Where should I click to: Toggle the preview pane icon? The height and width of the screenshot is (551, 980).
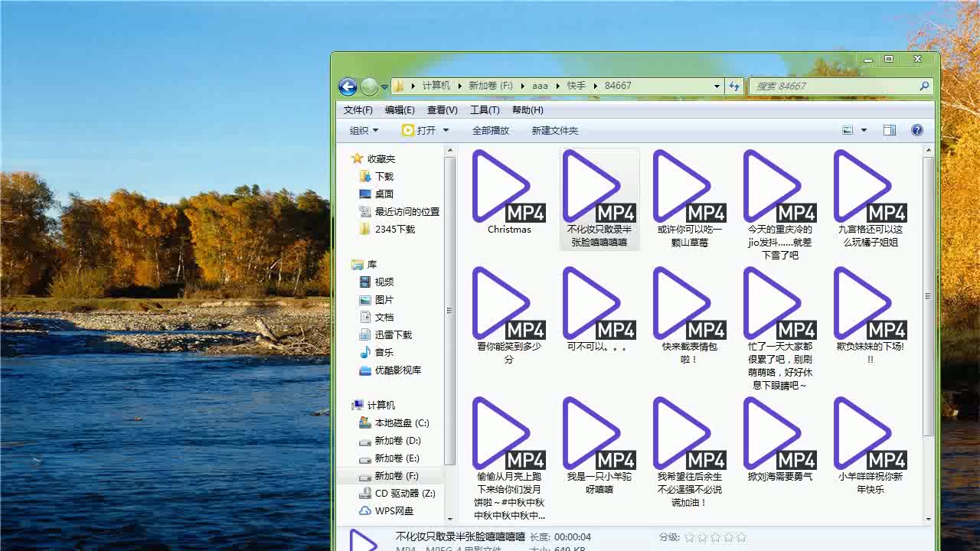click(x=890, y=130)
